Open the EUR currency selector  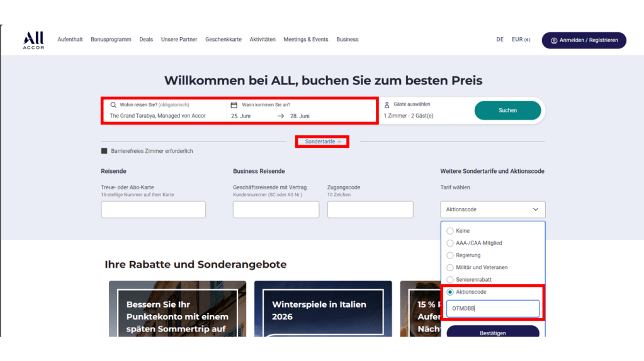(x=521, y=40)
